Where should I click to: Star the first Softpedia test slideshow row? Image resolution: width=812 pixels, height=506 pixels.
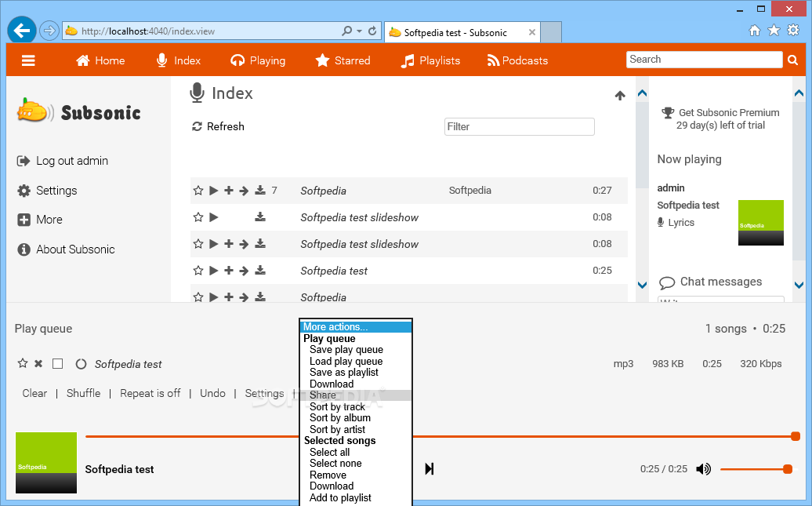coord(198,217)
